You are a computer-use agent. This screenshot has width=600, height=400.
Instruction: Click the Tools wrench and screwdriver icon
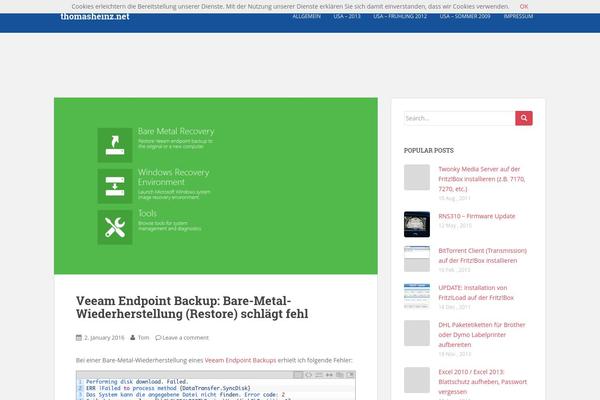coord(115,227)
